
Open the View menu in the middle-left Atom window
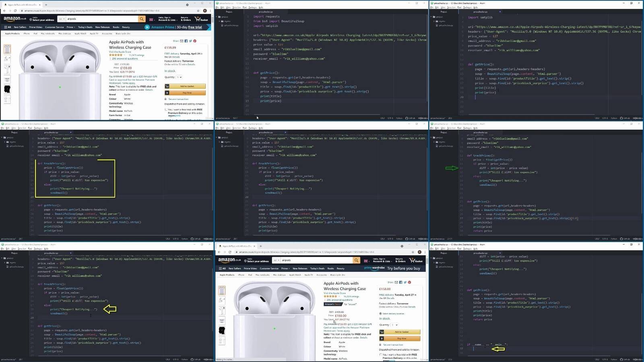tap(13, 128)
